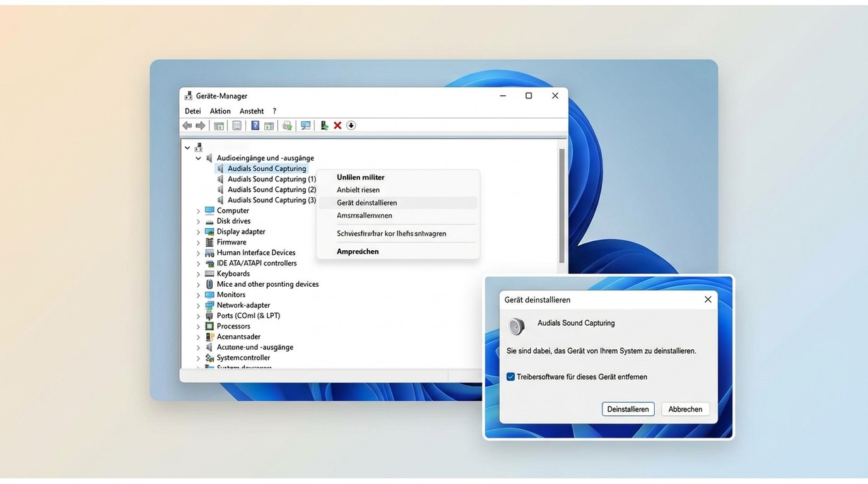Image resolution: width=868 pixels, height=484 pixels.
Task: Close the Gerät deinstallieren dialog
Action: pyautogui.click(x=708, y=299)
